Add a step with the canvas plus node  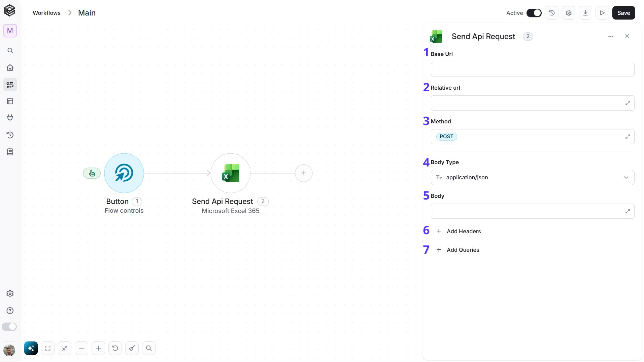(304, 173)
